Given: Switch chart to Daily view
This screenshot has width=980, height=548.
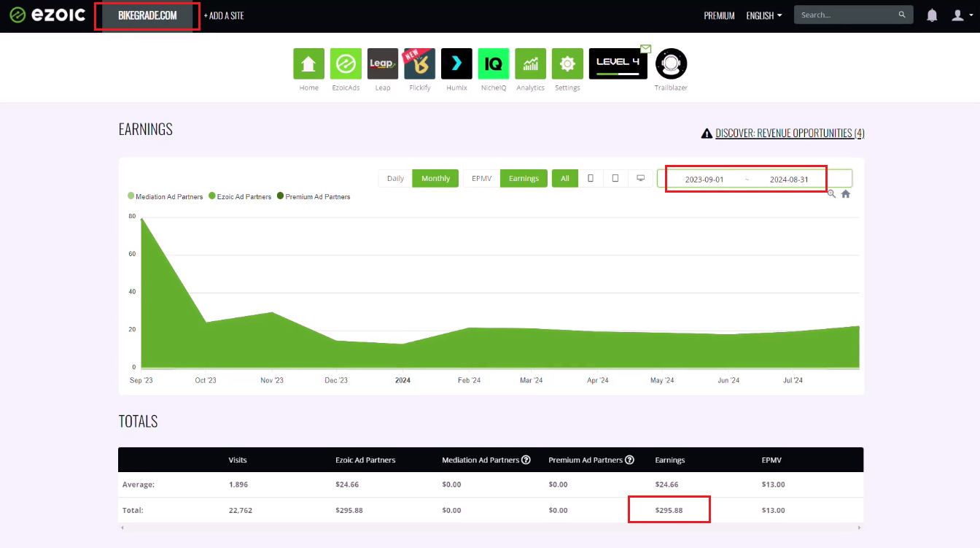Looking at the screenshot, I should pos(395,178).
